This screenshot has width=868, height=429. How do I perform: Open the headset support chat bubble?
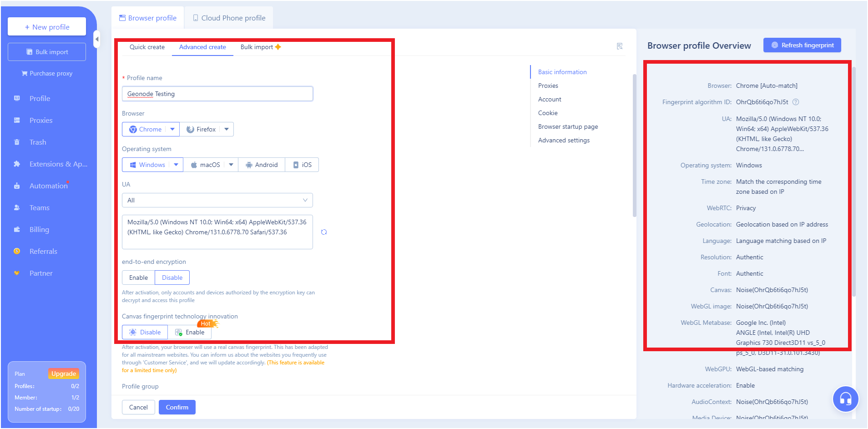coord(845,399)
